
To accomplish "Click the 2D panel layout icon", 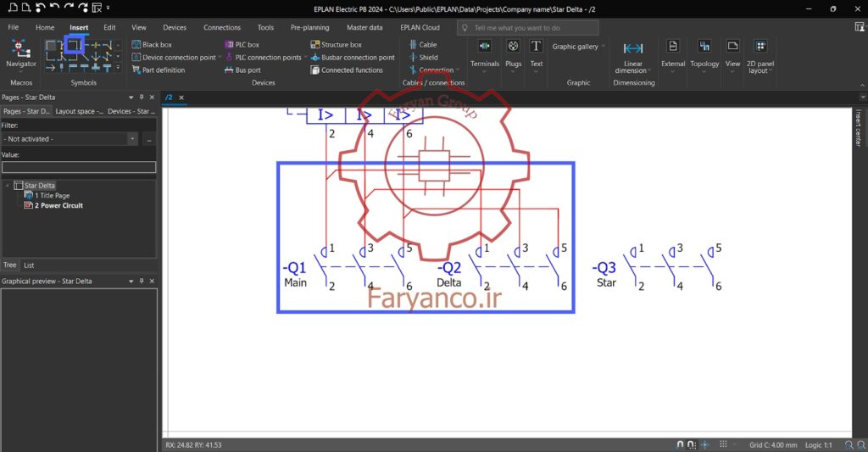I will coord(760,47).
